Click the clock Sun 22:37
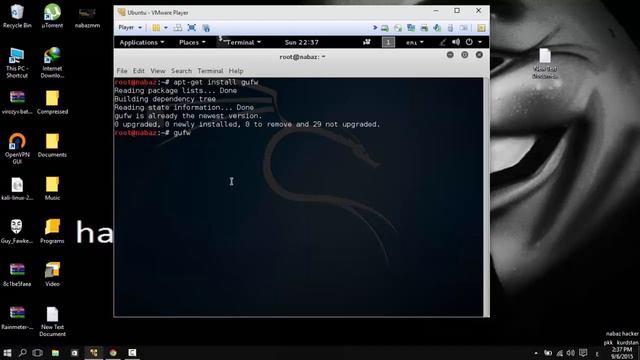 302,42
